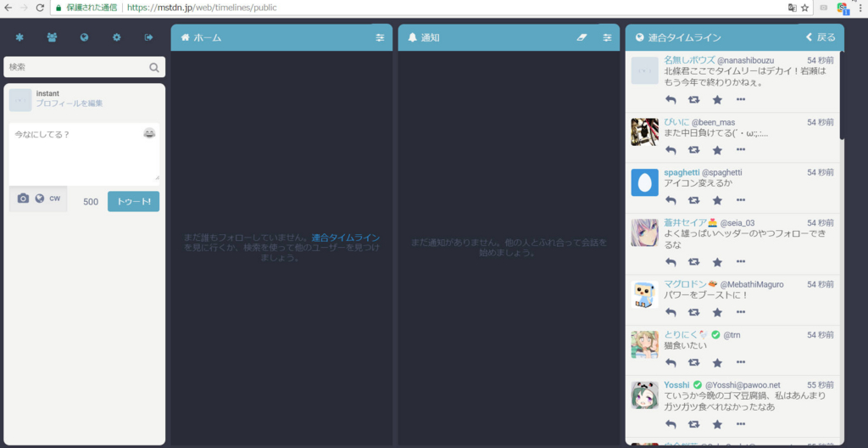Follow the 連合タイムライン link in Home column
The width and height of the screenshot is (868, 448).
[346, 238]
